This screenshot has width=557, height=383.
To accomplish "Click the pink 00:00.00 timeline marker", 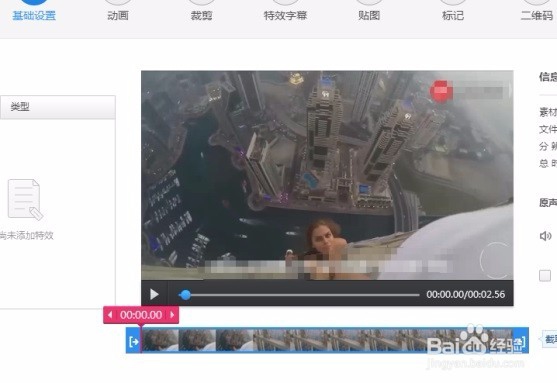I will (141, 315).
